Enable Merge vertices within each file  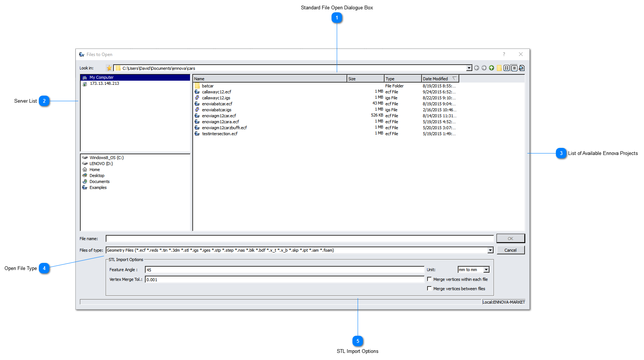pyautogui.click(x=429, y=279)
